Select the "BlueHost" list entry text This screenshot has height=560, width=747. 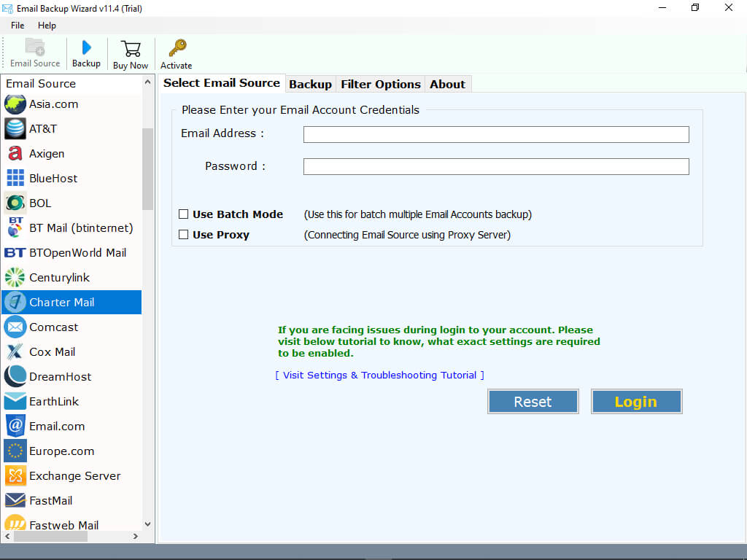pyautogui.click(x=53, y=179)
